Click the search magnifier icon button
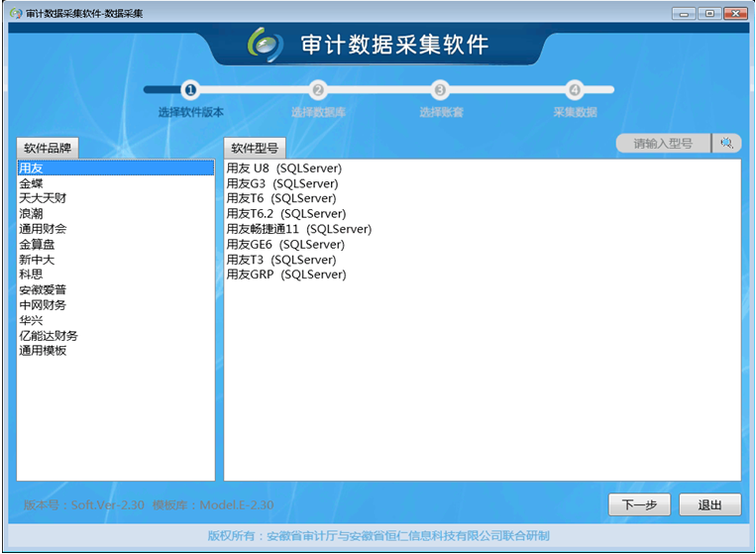The height and width of the screenshot is (554, 756). click(x=726, y=143)
